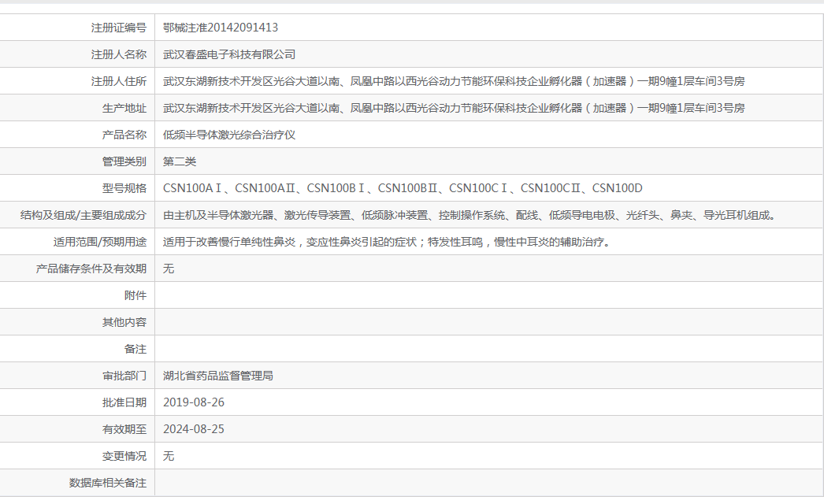The height and width of the screenshot is (504, 824).
Task: Select registration number 鄂械注准20142091413
Action: point(221,28)
